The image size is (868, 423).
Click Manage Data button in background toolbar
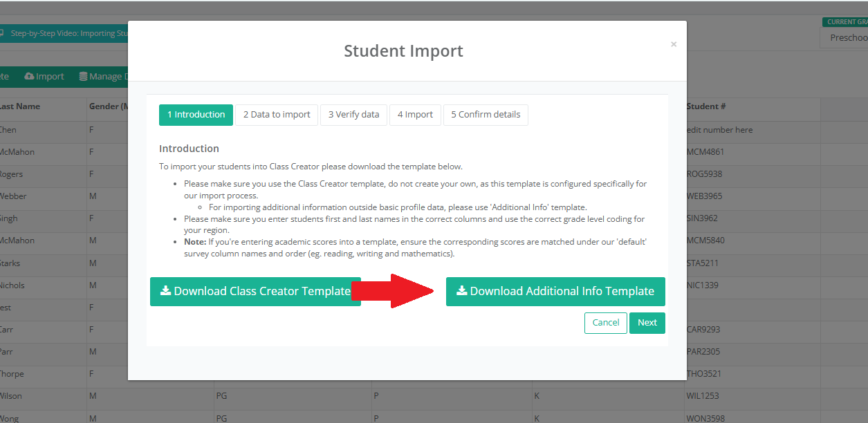coord(104,77)
